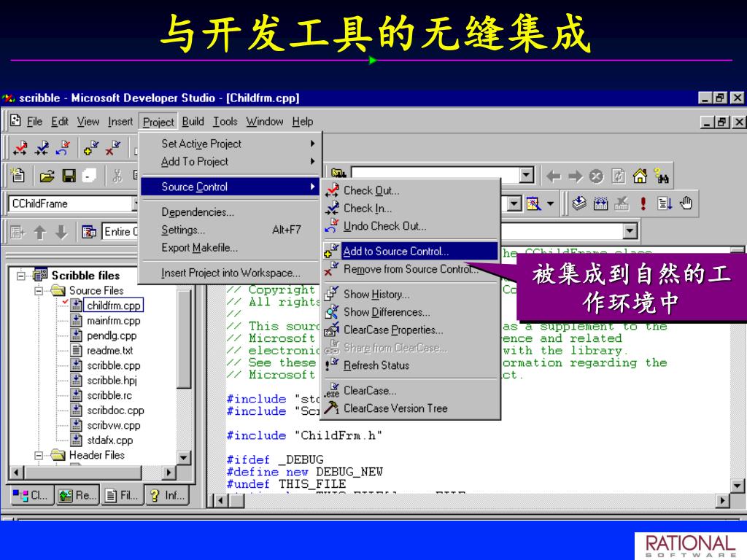Viewport: 747px width, 560px height.
Task: Select Source Control menu item
Action: coord(231,187)
